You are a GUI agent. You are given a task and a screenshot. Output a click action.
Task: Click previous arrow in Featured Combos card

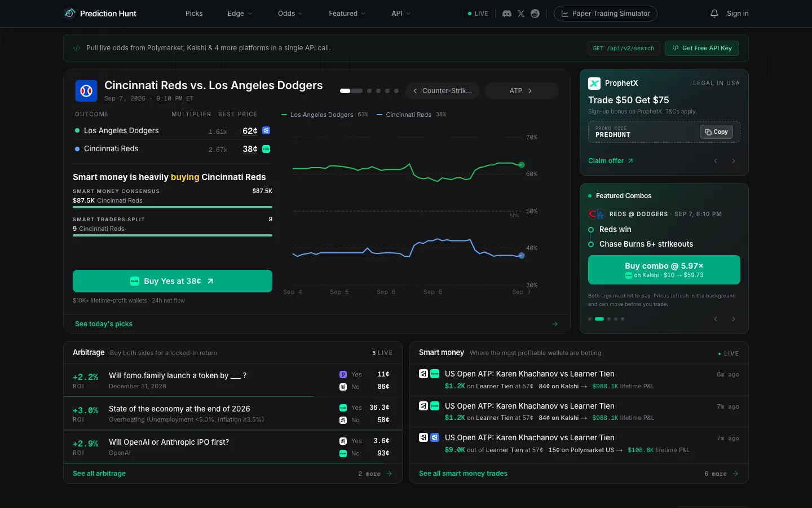[716, 319]
